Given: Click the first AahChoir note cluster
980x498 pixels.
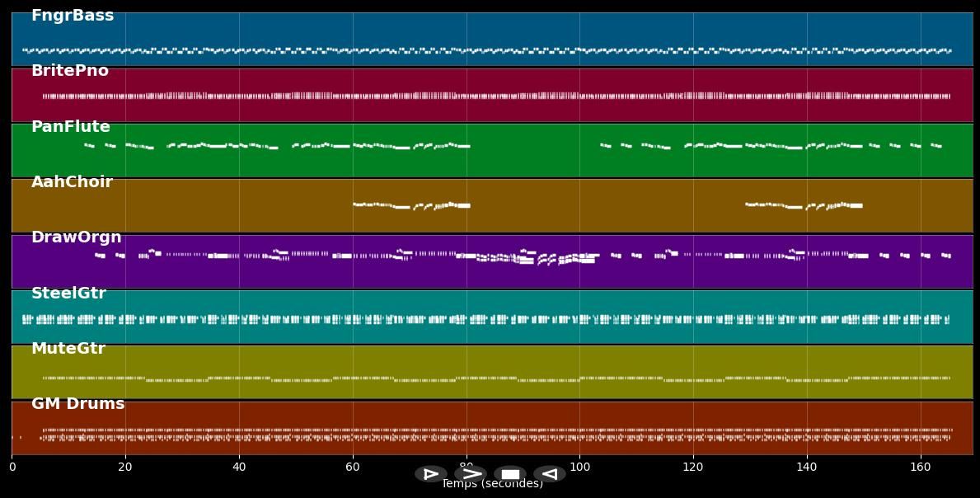Looking at the screenshot, I should (411, 205).
